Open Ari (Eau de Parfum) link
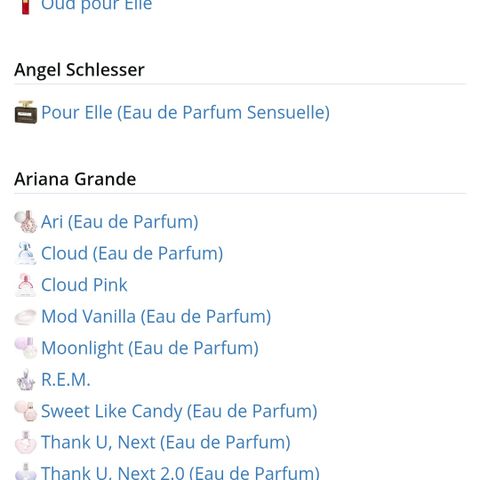480x480 pixels. point(120,222)
